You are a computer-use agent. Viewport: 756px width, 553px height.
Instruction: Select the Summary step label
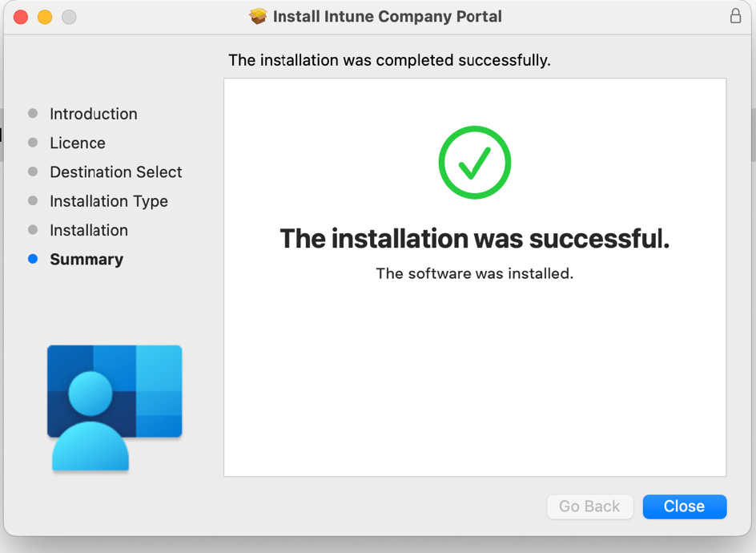(86, 260)
